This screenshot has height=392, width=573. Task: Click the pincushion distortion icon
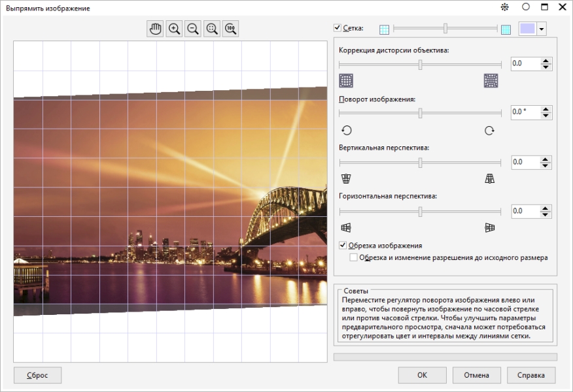[x=491, y=80]
